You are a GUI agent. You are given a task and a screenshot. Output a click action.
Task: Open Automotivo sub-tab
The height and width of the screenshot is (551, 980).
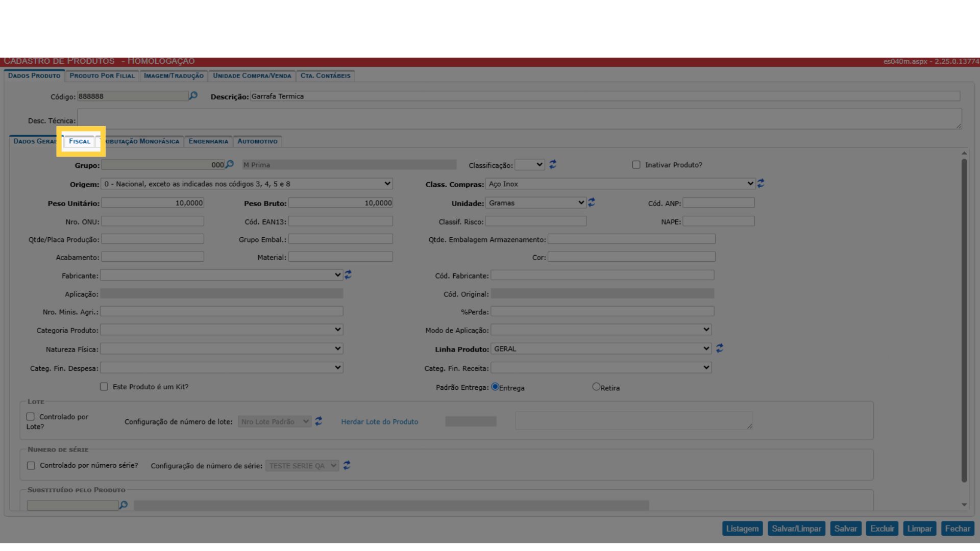pyautogui.click(x=257, y=141)
